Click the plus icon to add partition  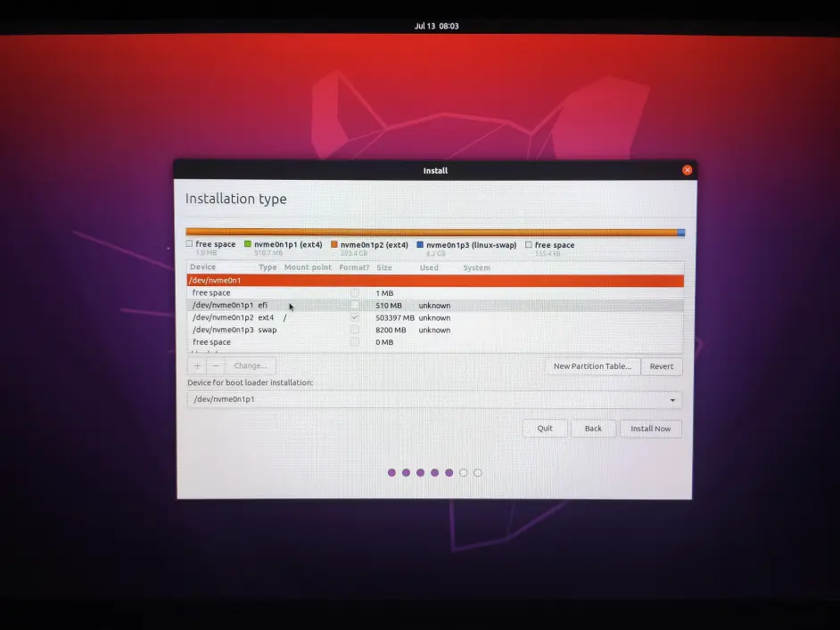pos(196,366)
